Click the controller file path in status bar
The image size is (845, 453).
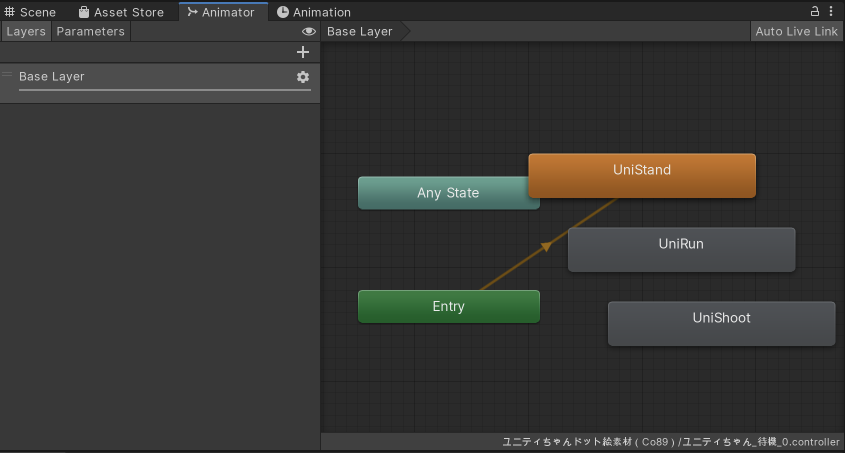670,442
